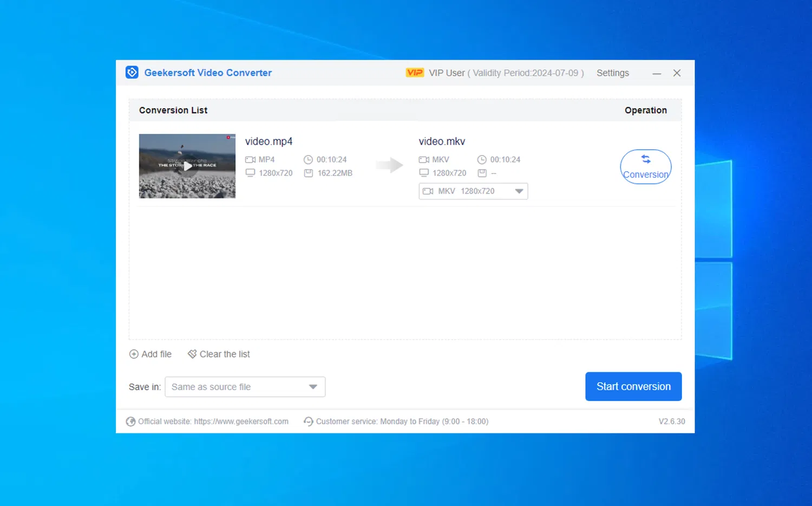Viewport: 812px width, 506px height.
Task: Click the eraser icon of Clear the list
Action: pyautogui.click(x=192, y=354)
